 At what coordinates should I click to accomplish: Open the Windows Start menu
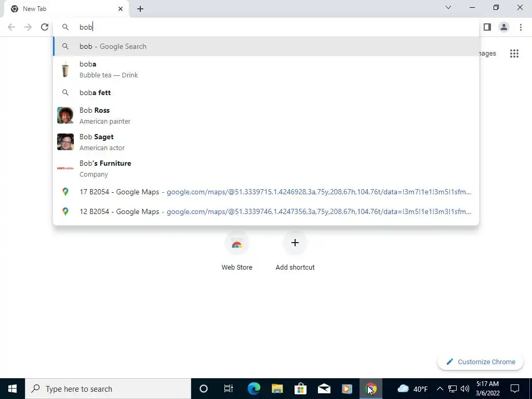point(12,389)
